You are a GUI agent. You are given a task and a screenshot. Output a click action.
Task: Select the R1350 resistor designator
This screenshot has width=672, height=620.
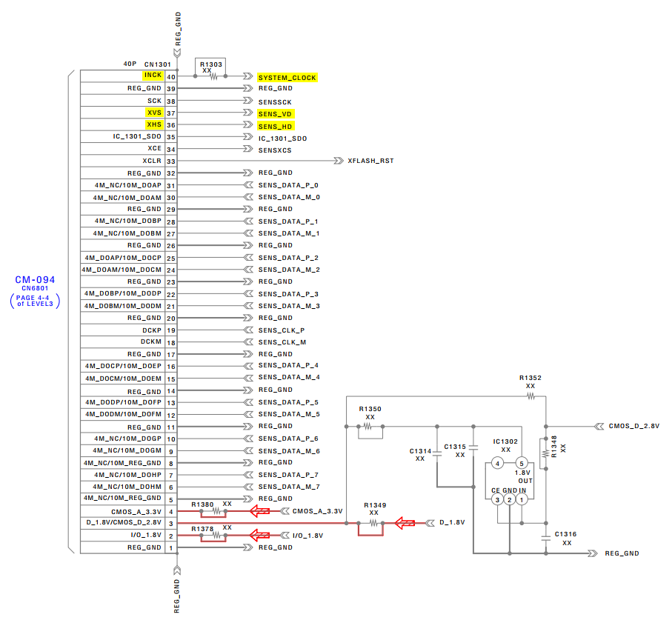[370, 409]
